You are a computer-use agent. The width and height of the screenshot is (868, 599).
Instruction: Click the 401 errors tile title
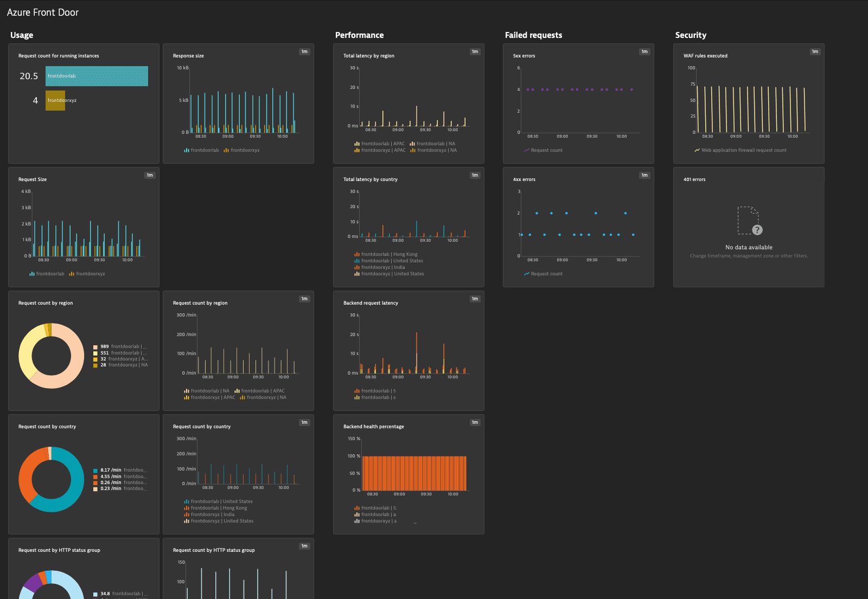(694, 179)
